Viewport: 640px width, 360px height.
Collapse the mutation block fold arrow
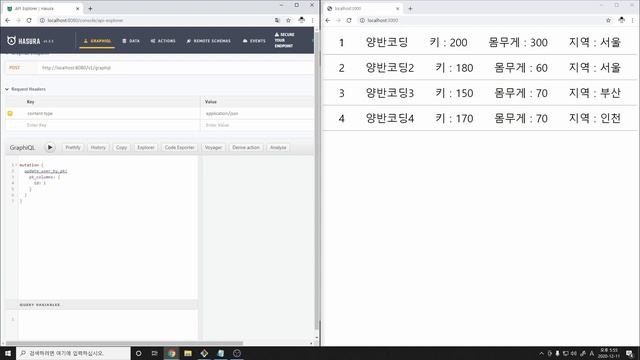[x=16, y=165]
